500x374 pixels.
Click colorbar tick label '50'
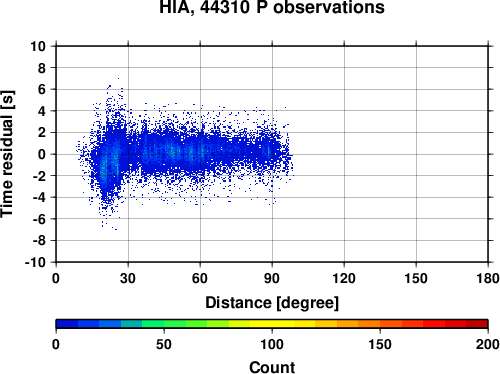[x=164, y=344]
